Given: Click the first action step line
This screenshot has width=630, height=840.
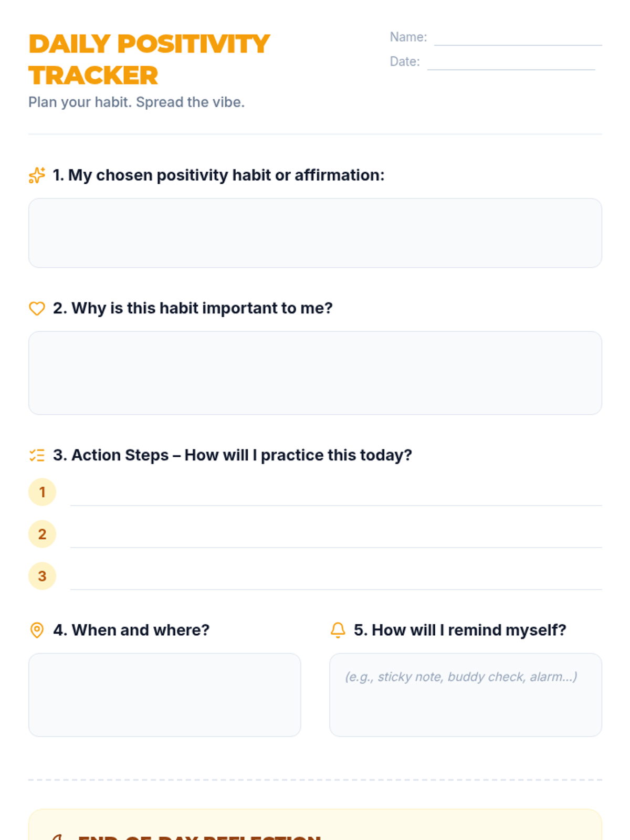Looking at the screenshot, I should [x=336, y=496].
